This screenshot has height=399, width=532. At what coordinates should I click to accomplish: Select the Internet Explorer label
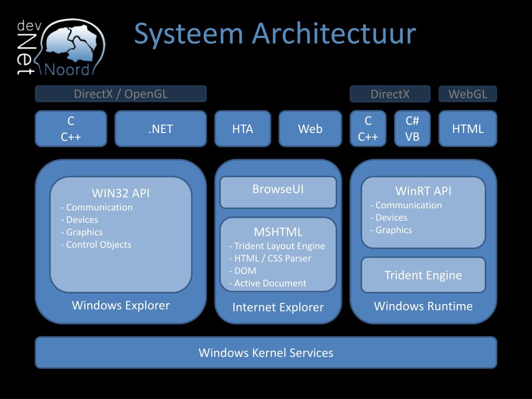[278, 308]
